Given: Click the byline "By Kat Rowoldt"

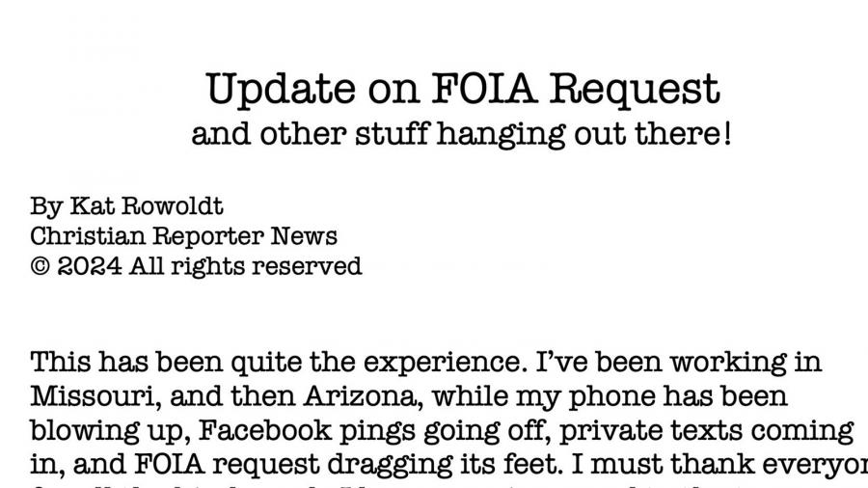Looking at the screenshot, I should click(126, 205).
